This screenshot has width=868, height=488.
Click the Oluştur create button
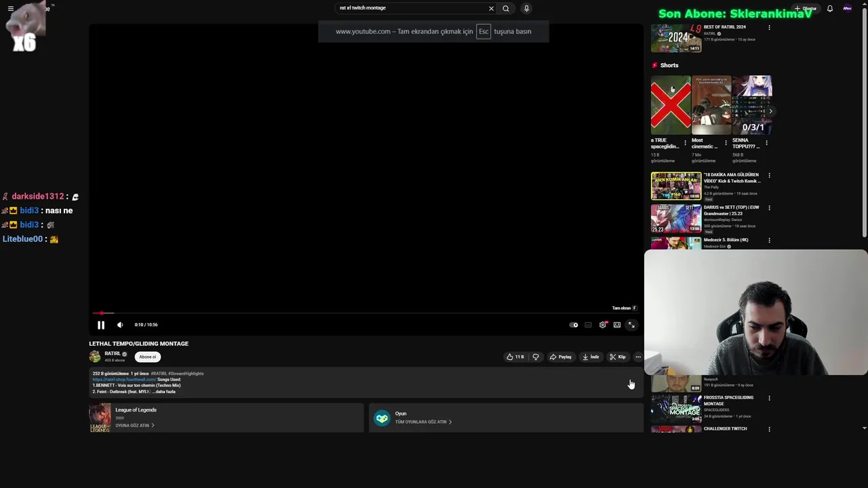806,9
